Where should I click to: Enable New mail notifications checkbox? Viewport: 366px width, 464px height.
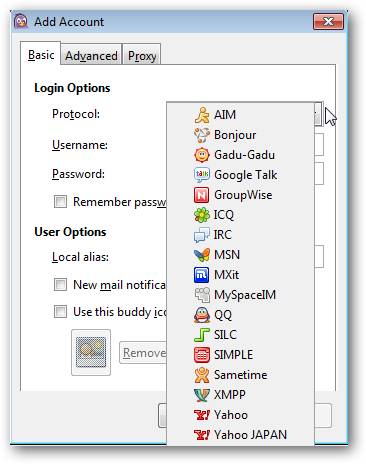coord(60,285)
